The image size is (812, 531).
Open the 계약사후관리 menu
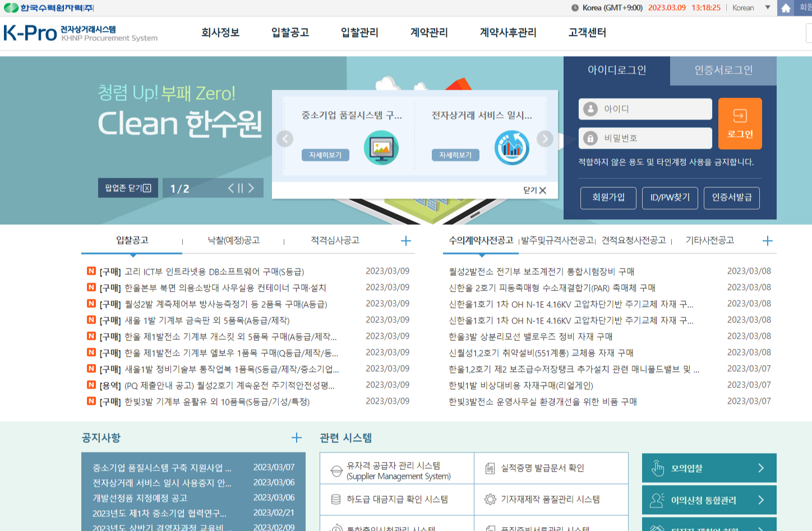click(508, 33)
